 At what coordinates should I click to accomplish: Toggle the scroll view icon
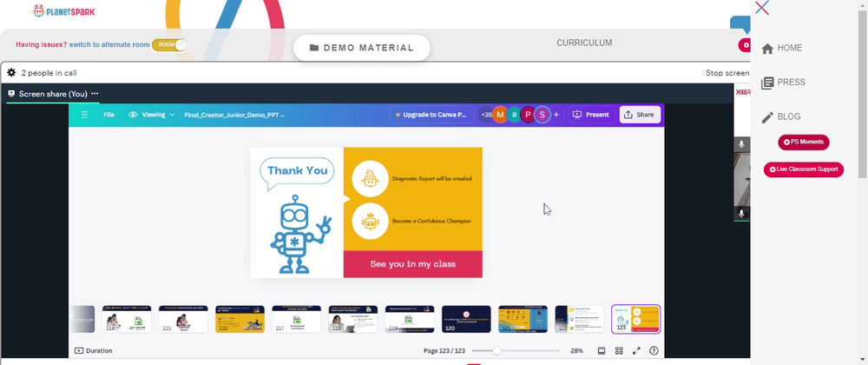coord(602,350)
